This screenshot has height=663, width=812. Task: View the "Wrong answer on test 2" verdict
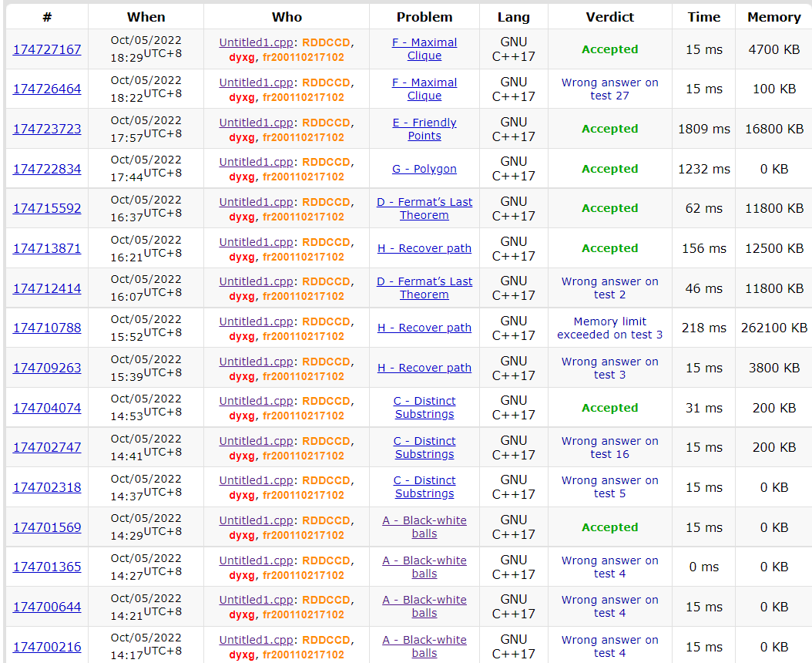609,288
